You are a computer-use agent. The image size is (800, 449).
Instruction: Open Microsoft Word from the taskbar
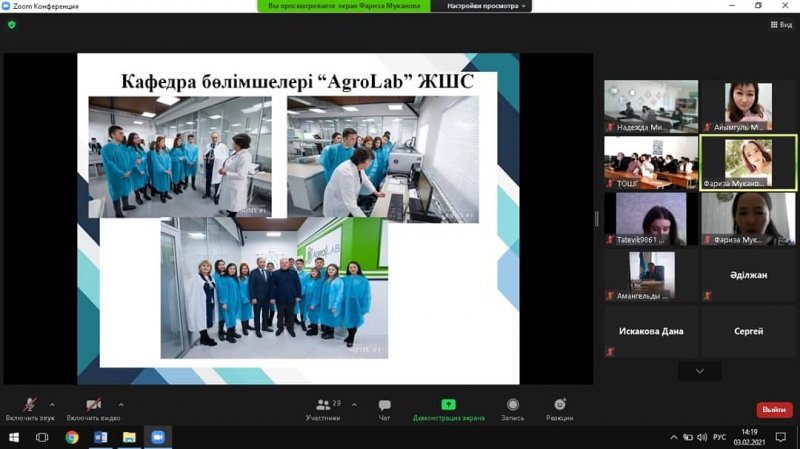[100, 438]
